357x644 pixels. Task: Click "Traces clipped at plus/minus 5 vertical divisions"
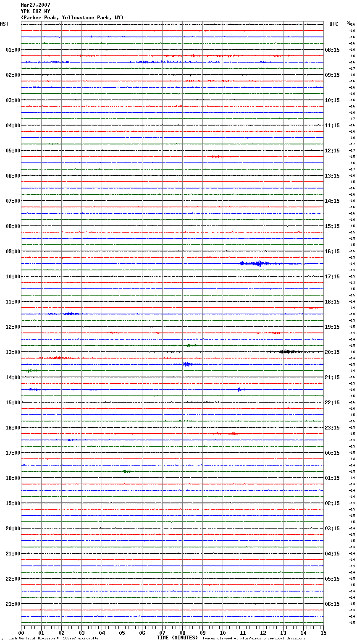coord(254,638)
